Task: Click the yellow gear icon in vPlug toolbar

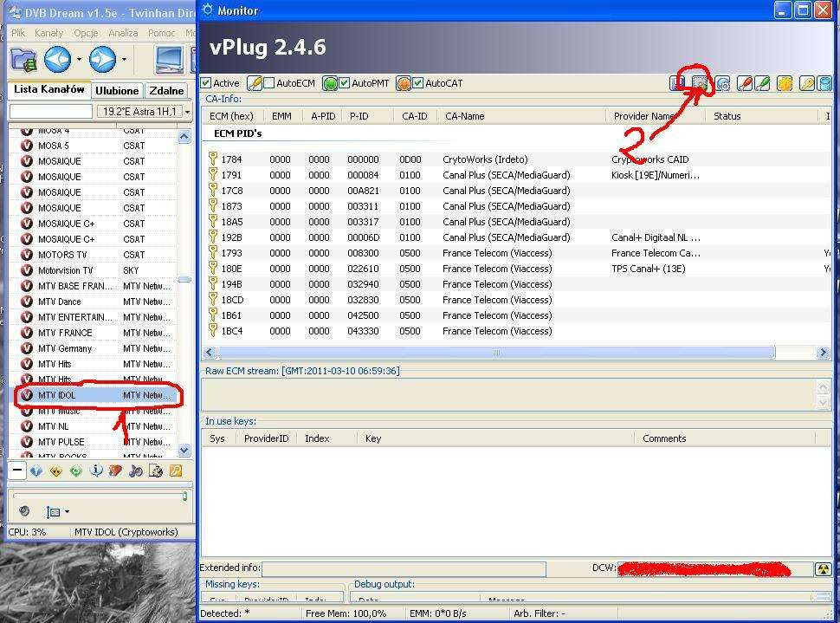Action: coord(785,83)
